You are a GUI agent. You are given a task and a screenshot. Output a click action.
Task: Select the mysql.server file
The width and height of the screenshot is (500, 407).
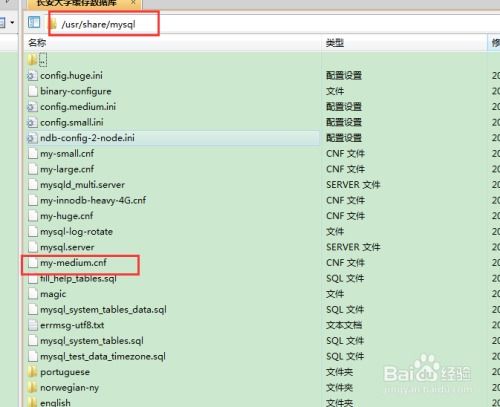[67, 247]
